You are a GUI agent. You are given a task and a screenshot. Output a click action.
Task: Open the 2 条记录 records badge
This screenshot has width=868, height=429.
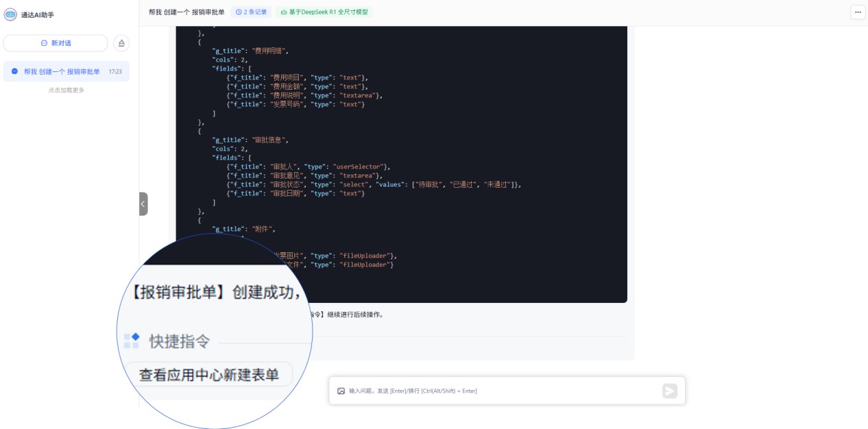[x=251, y=12]
